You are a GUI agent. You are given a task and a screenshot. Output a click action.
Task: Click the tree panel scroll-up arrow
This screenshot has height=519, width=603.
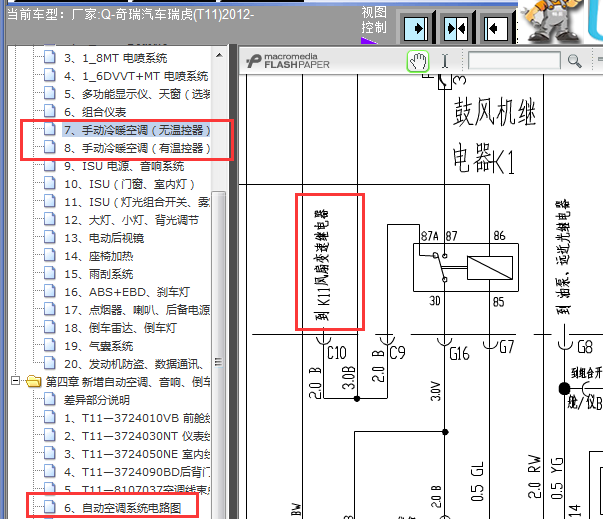point(219,55)
